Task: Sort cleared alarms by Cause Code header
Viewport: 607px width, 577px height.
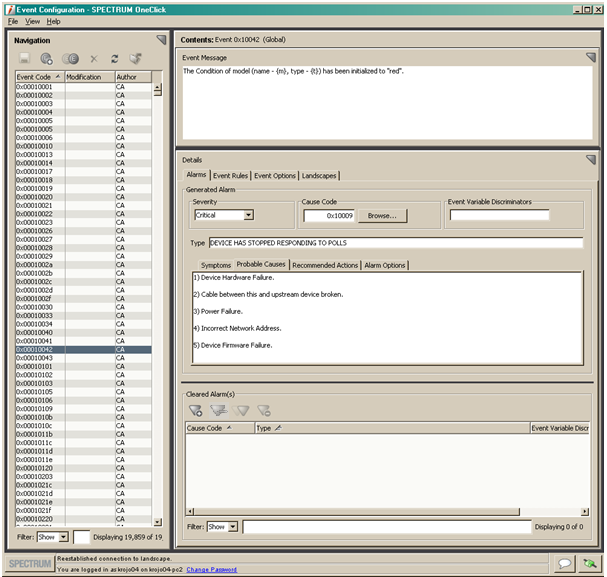Action: pyautogui.click(x=220, y=428)
